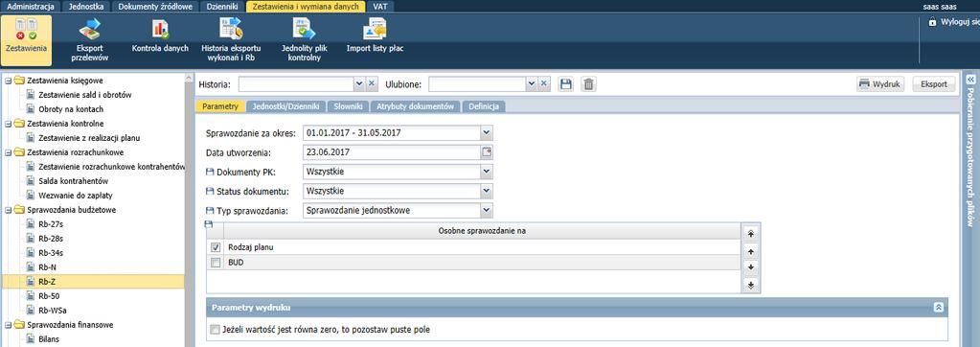The image size is (980, 347).
Task: Open the Definicja tab
Action: point(484,107)
